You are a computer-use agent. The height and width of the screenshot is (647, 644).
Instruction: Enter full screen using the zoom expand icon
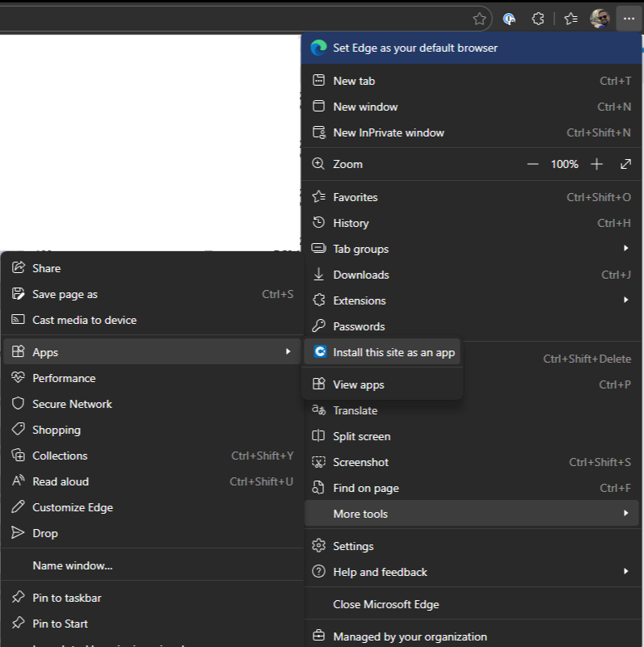click(625, 164)
